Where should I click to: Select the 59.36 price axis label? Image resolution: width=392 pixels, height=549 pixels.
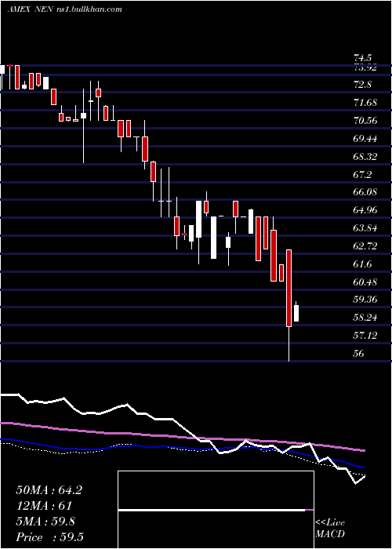click(x=365, y=300)
